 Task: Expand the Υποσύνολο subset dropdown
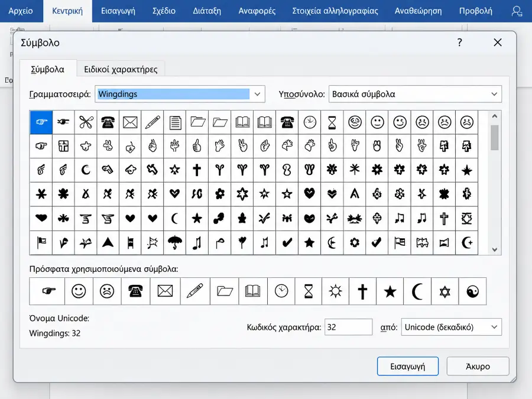click(416, 94)
